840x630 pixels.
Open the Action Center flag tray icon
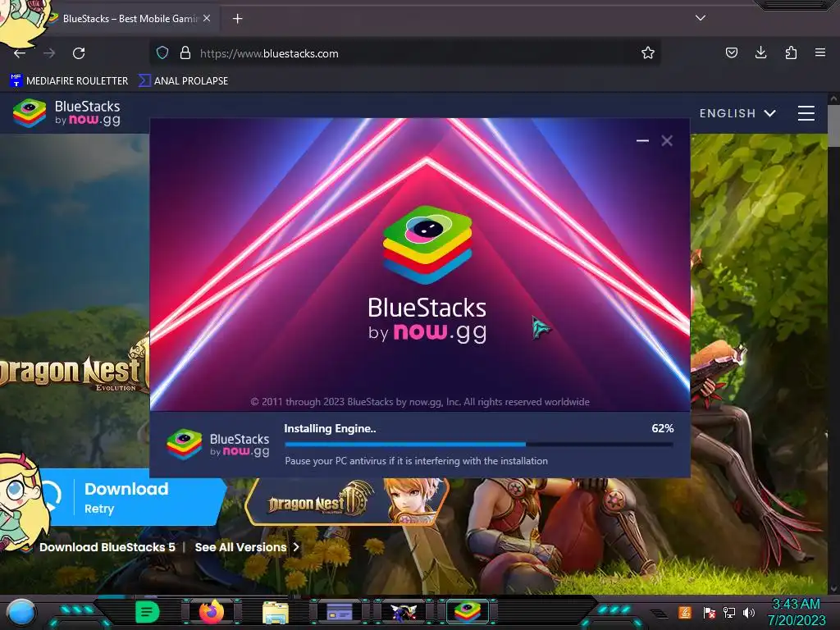coord(710,612)
